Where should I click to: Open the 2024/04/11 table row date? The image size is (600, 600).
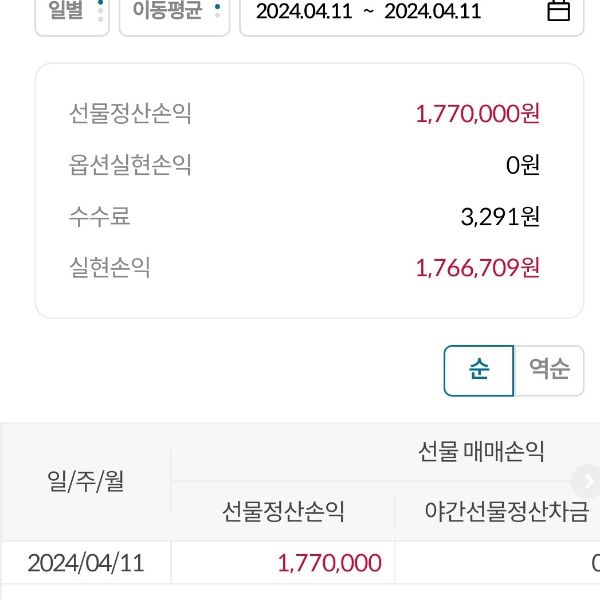click(86, 562)
